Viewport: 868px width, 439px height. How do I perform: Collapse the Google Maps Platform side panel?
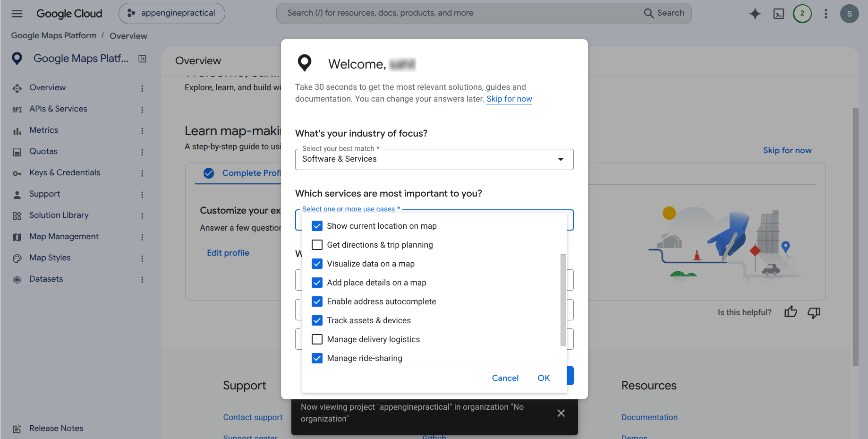pyautogui.click(x=142, y=59)
